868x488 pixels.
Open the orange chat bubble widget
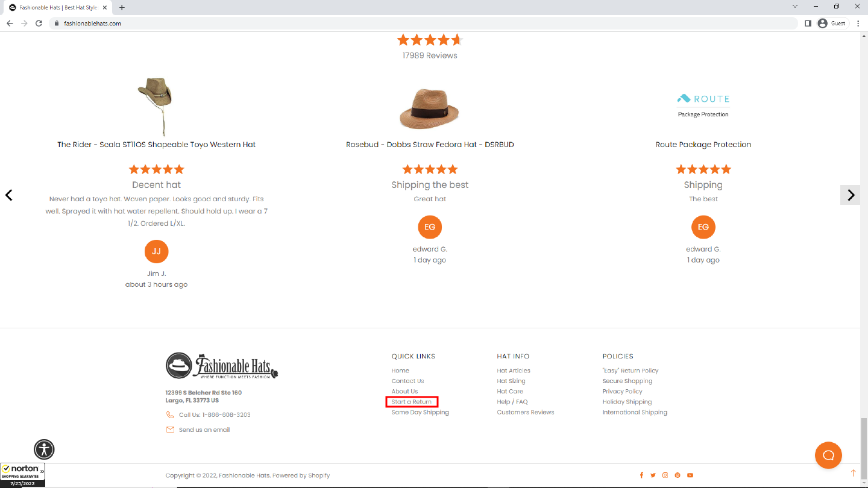[x=828, y=455]
